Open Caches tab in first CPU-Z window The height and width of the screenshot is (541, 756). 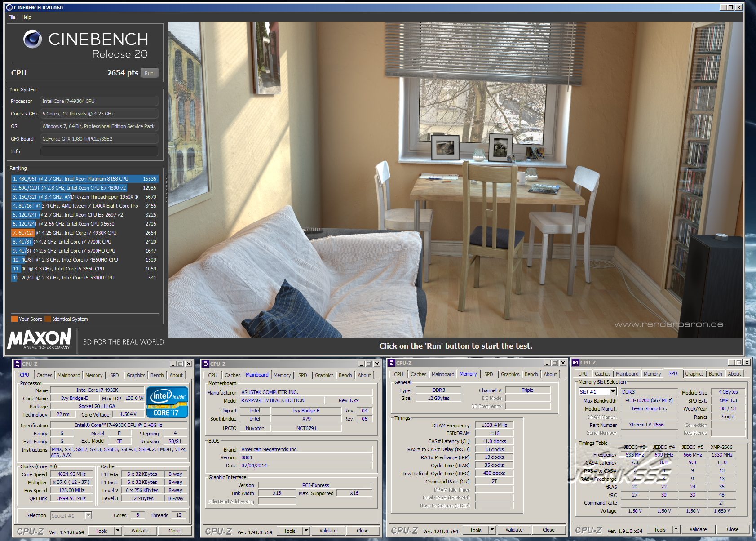[x=44, y=375]
